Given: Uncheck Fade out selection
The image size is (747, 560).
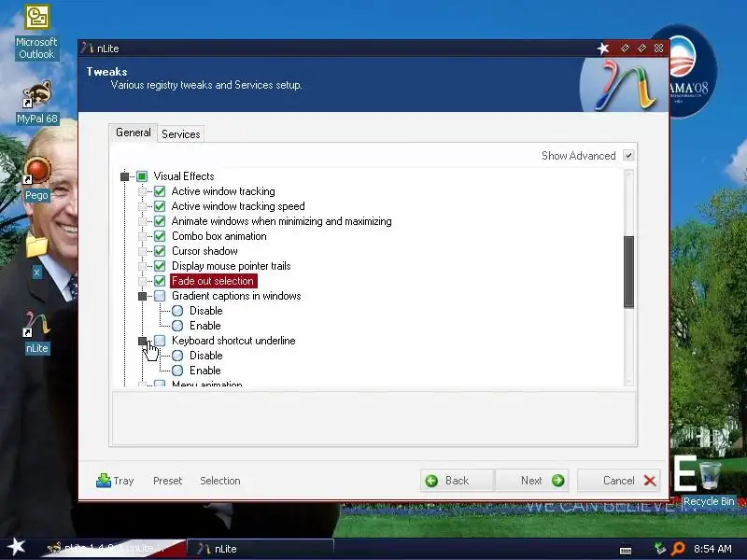Looking at the screenshot, I should 160,281.
